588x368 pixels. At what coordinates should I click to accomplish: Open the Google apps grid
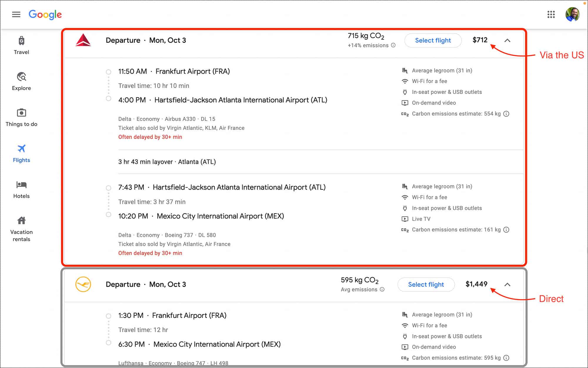[x=551, y=14]
